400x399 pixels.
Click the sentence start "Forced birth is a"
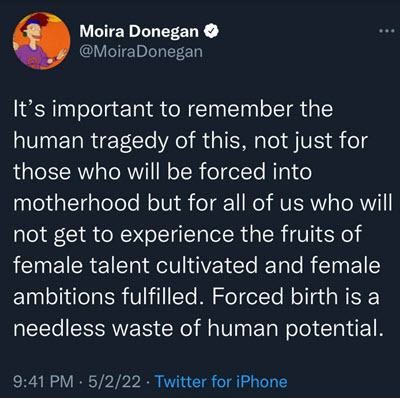point(295,296)
